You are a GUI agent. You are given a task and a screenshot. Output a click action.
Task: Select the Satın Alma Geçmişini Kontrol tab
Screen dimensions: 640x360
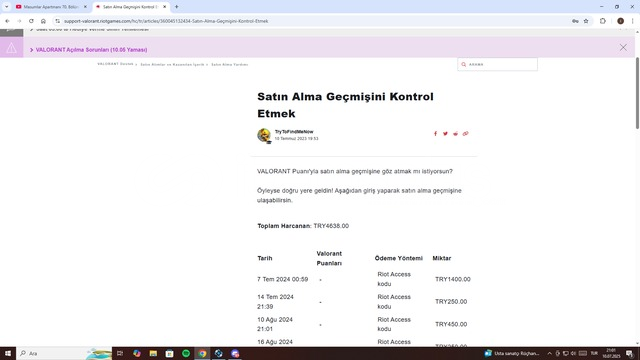130,7
